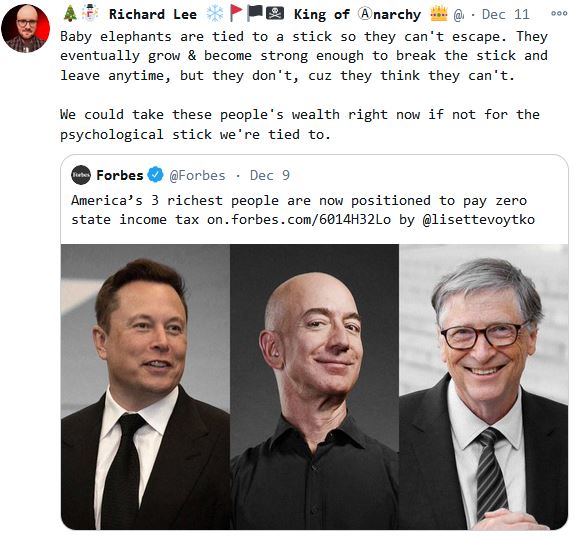576x537 pixels.
Task: Click the red flag emoji
Action: point(235,14)
